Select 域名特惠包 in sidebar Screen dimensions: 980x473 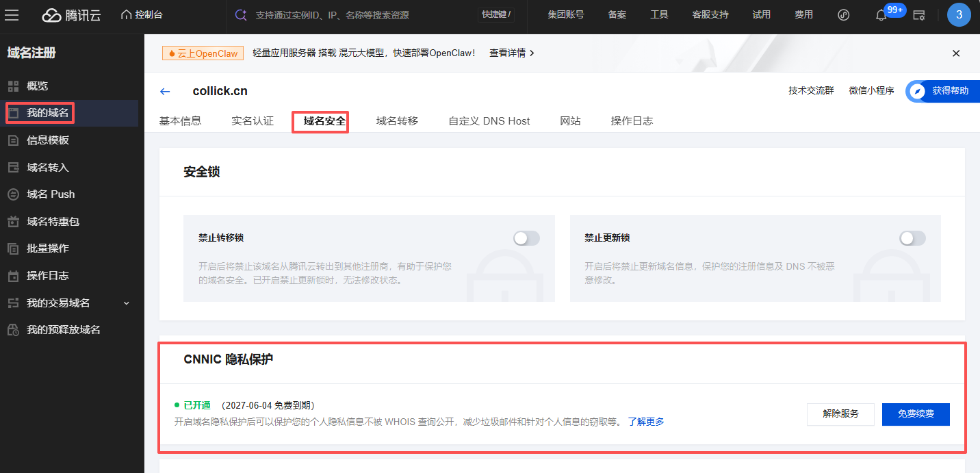[x=53, y=222]
